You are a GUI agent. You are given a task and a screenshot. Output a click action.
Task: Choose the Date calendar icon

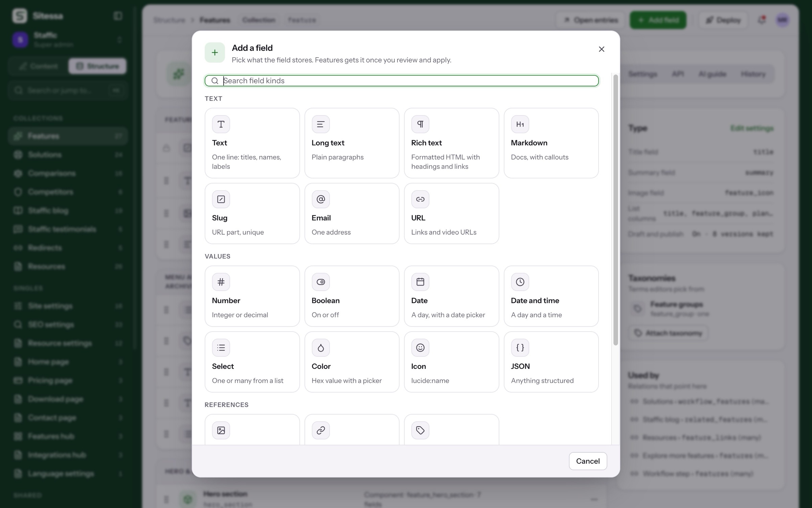point(420,282)
